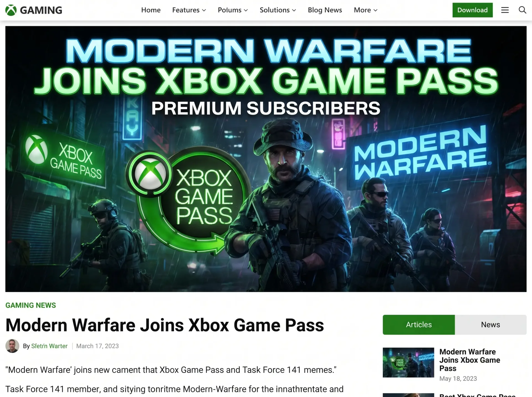Click the search magnifier icon

click(x=522, y=10)
